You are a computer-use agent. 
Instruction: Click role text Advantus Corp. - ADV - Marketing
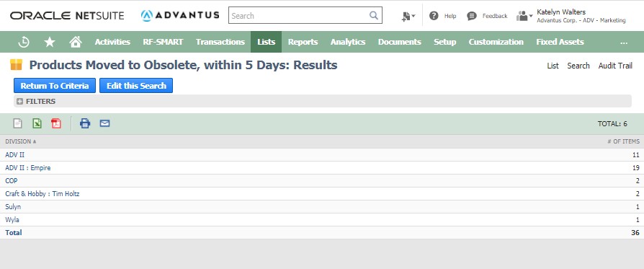click(581, 21)
